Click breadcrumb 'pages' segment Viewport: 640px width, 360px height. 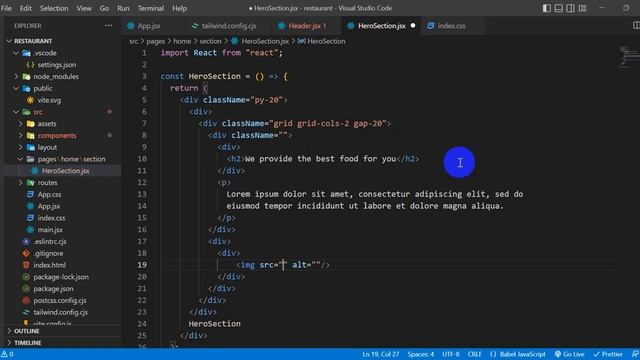point(156,41)
